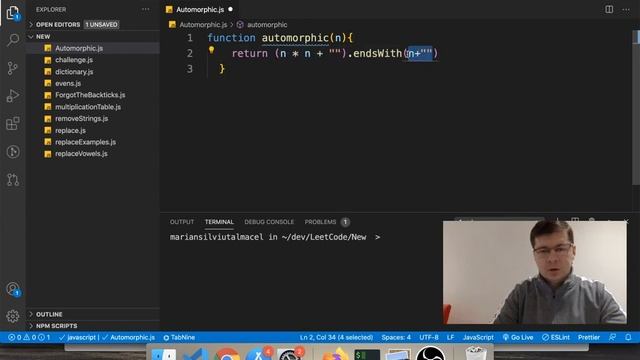
Task: Click the endsWith method in code
Action: [378, 53]
